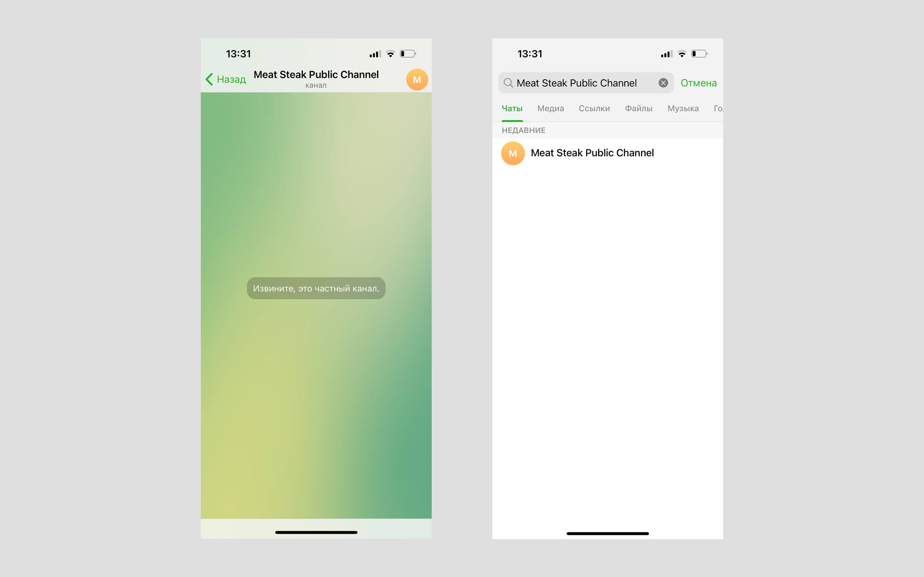Tap Отмена to cancel search
The width and height of the screenshot is (924, 577).
coord(698,82)
